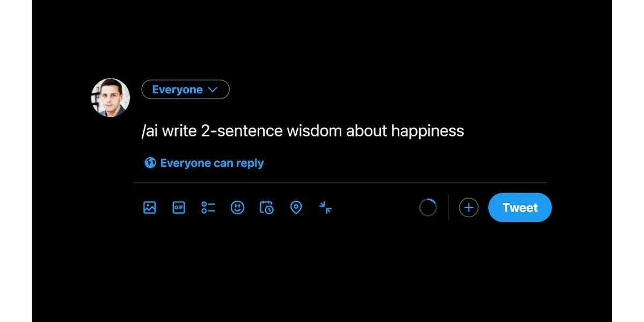Screen dimensions: 644x322
Task: Add another tweet with the plus icon
Action: pyautogui.click(x=469, y=208)
